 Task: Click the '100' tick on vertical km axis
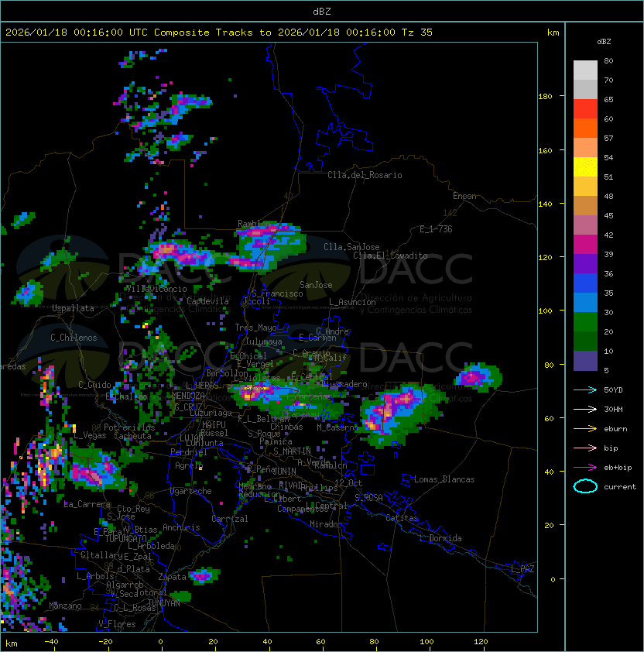545,311
